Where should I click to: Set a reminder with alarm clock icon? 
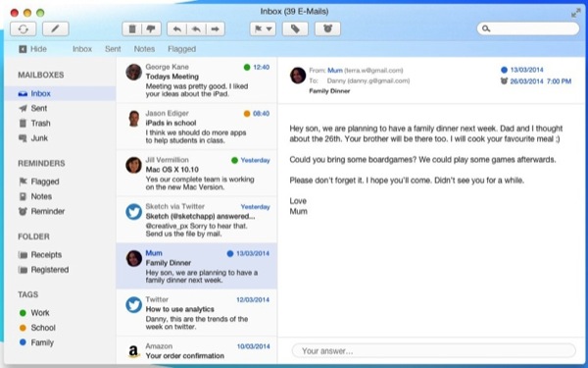tap(327, 28)
